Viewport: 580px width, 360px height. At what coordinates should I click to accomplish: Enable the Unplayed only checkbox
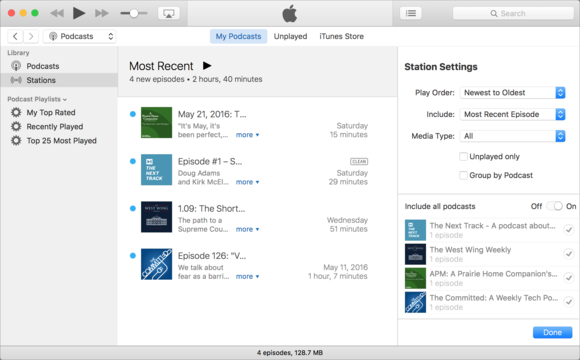(463, 157)
